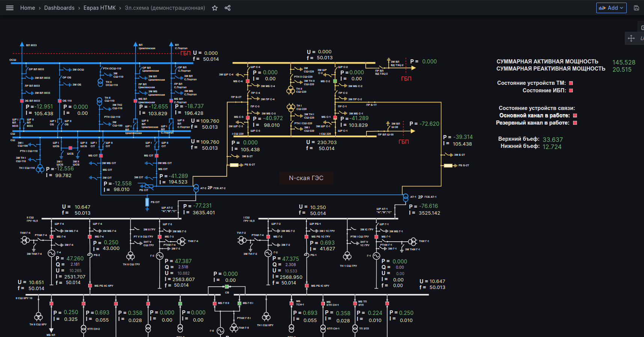This screenshot has height=337, width=644.
Task: Click the N-ская ГЭС label
Action: [x=306, y=178]
